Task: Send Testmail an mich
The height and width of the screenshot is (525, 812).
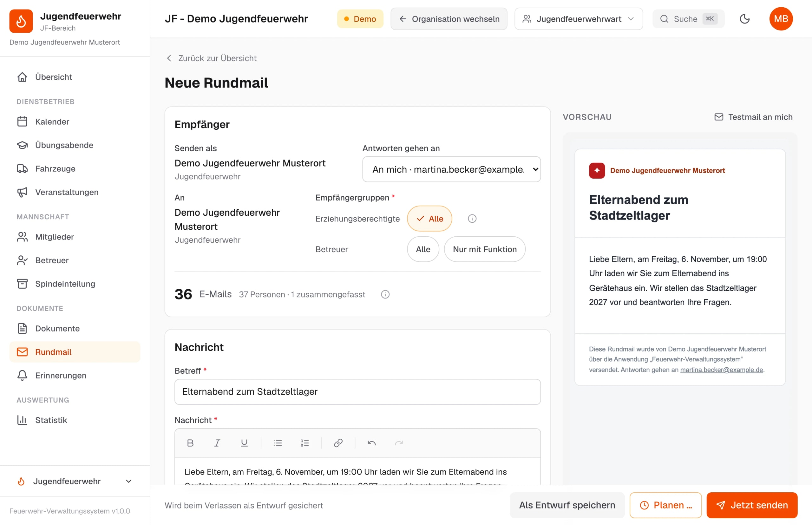Action: 753,117
